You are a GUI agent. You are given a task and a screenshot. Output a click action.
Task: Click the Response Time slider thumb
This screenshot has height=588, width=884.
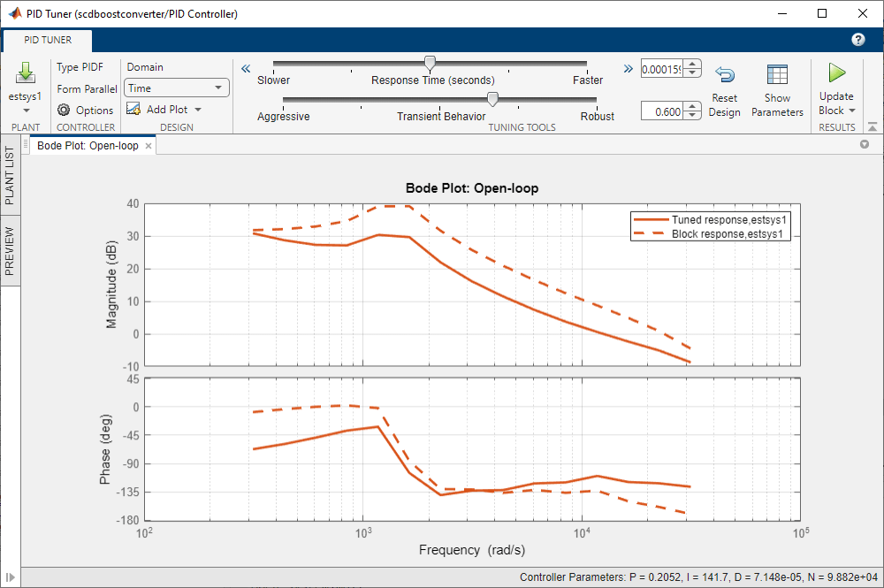[430, 63]
